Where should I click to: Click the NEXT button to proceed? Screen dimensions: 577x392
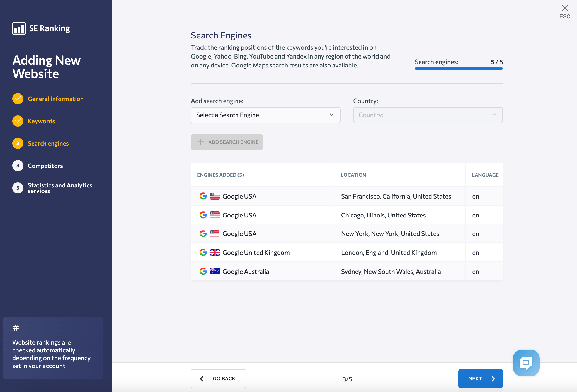[x=480, y=378]
